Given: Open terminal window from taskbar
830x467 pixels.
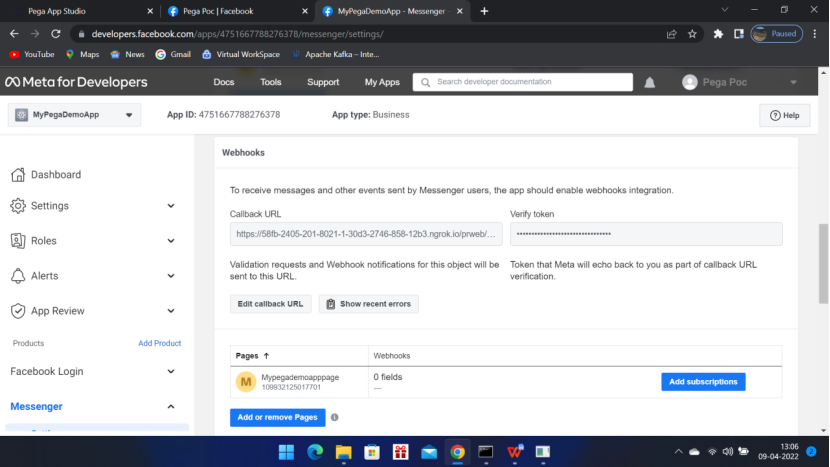Looking at the screenshot, I should point(486,452).
